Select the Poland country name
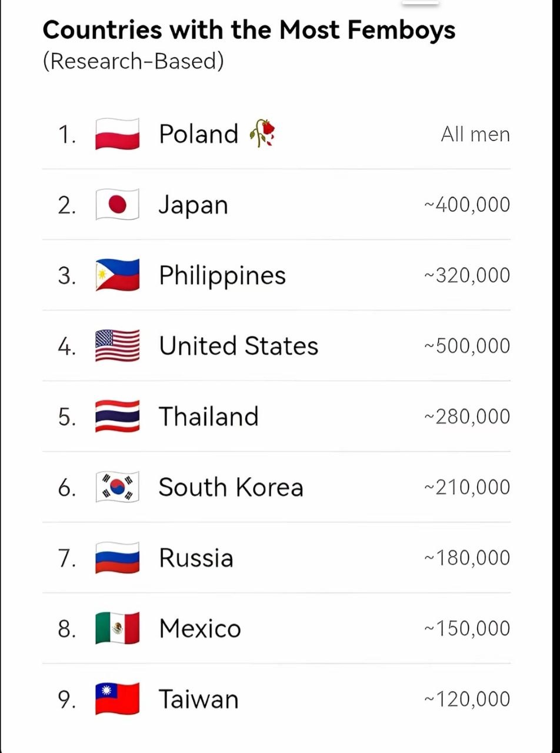The height and width of the screenshot is (753, 560). (x=199, y=134)
